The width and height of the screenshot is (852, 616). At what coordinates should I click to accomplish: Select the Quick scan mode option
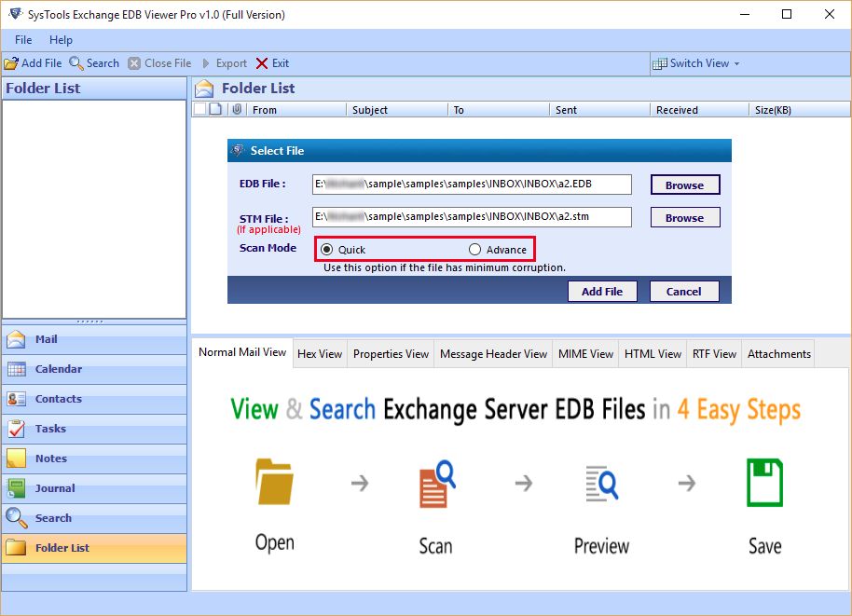[326, 250]
